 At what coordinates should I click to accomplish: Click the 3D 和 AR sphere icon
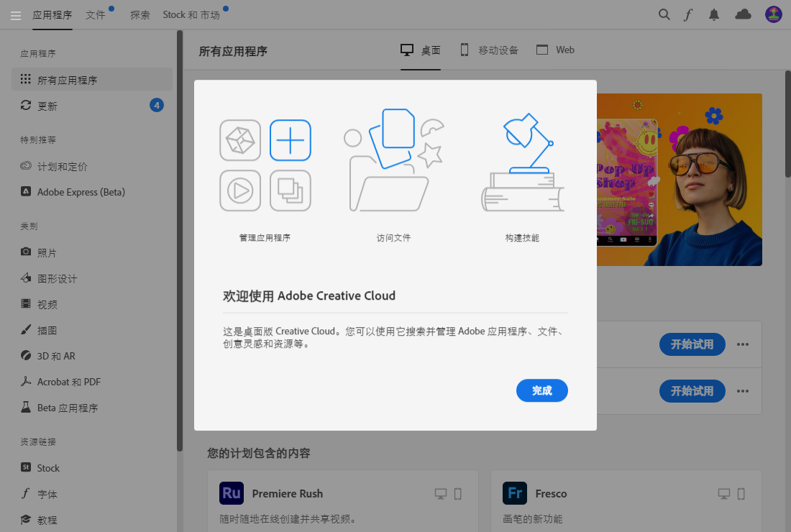point(25,356)
